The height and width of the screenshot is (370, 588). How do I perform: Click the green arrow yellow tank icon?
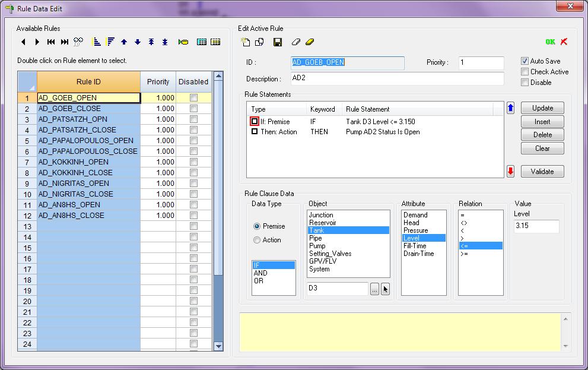183,42
